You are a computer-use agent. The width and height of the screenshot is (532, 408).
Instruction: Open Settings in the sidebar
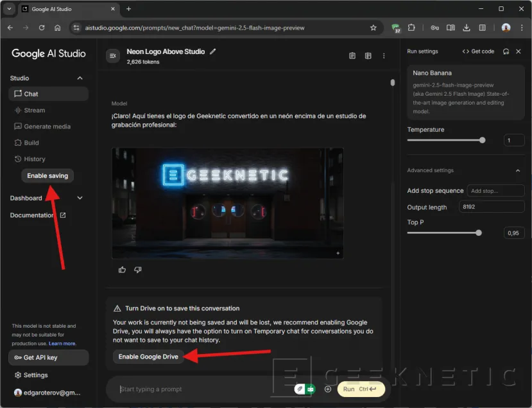[31, 375]
